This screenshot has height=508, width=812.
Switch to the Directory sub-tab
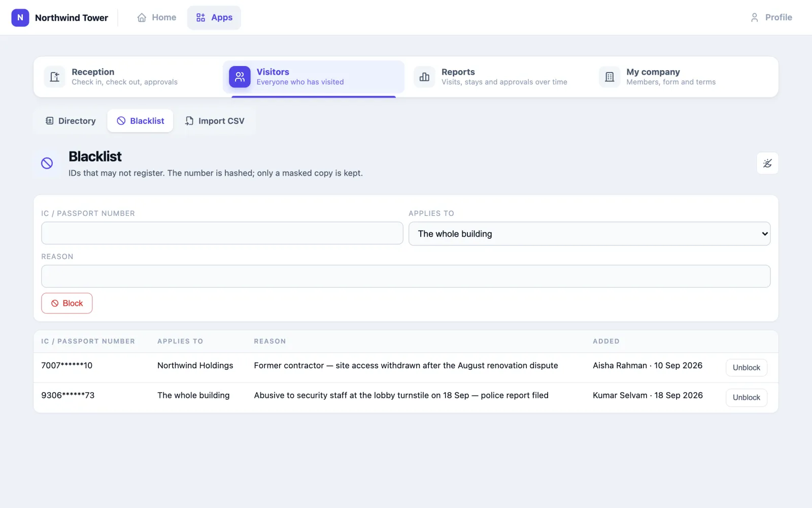click(x=71, y=121)
